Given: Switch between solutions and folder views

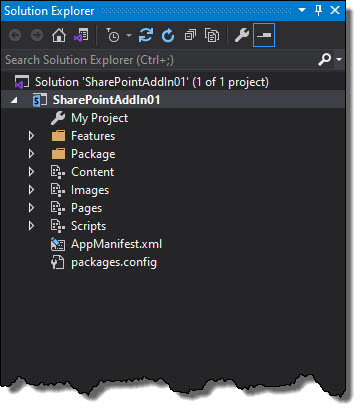Looking at the screenshot, I should pyautogui.click(x=81, y=35).
